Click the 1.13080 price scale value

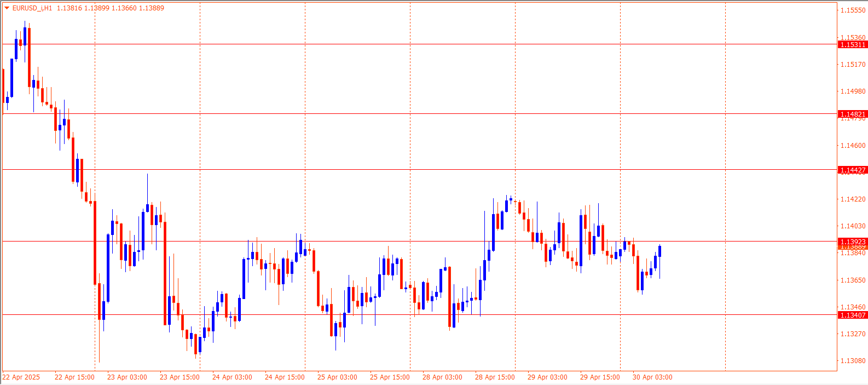(853, 361)
